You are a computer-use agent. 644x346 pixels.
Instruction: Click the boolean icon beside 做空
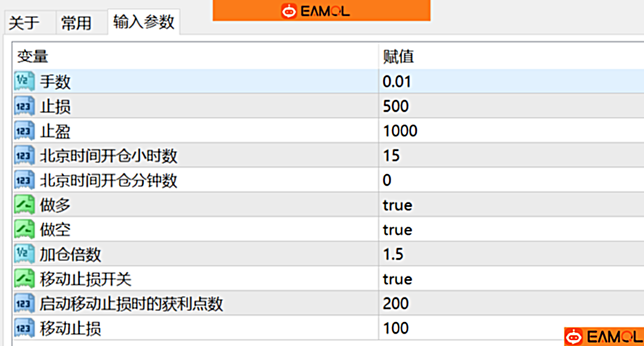click(25, 230)
